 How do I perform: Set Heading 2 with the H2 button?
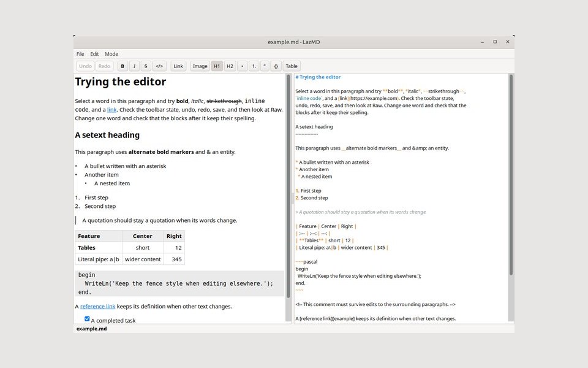(x=230, y=66)
